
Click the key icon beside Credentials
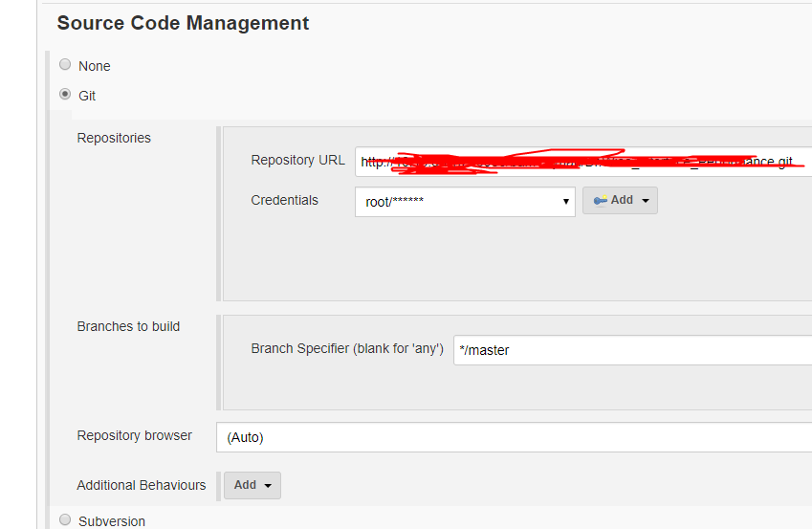[x=600, y=201]
